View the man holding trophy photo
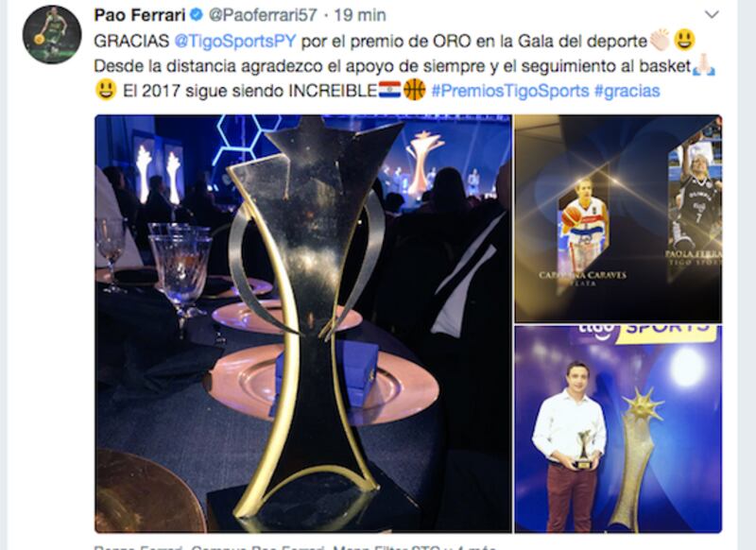 click(618, 429)
